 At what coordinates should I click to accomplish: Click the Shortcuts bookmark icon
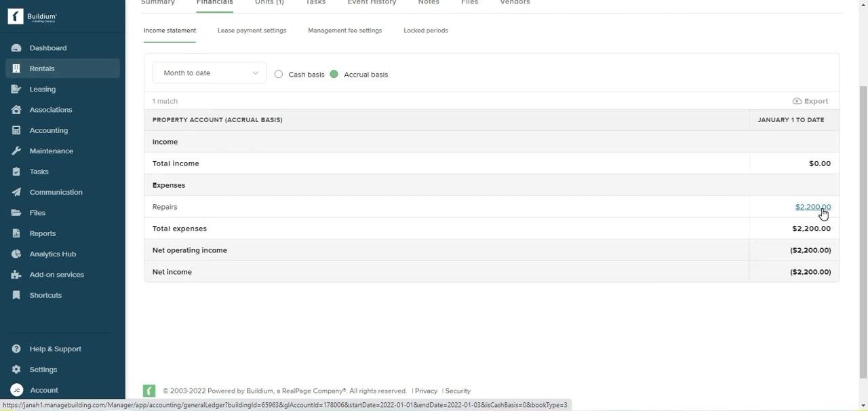pyautogui.click(x=16, y=296)
